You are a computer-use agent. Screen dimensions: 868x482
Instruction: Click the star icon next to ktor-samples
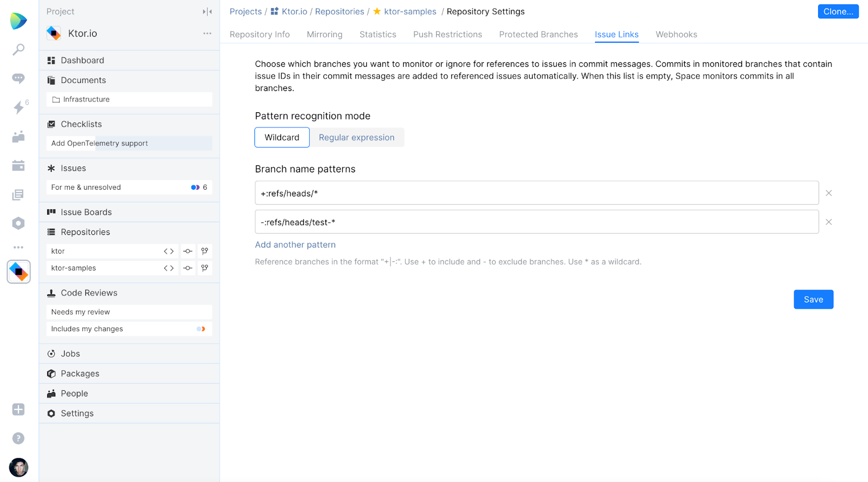pyautogui.click(x=377, y=11)
